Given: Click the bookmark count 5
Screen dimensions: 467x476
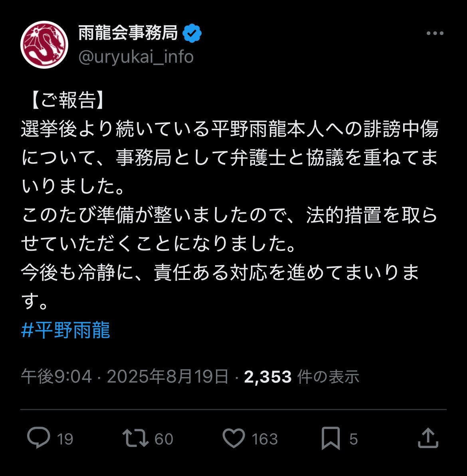Looking at the screenshot, I should (x=354, y=439).
